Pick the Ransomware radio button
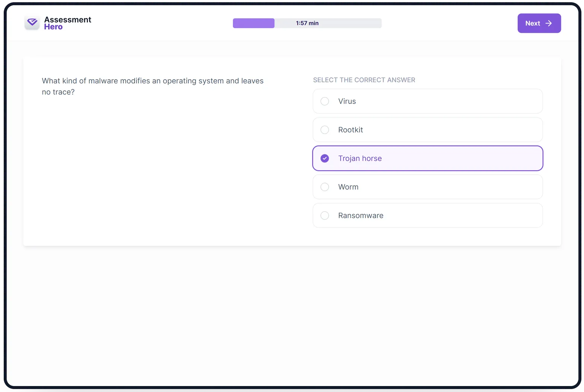 point(325,216)
